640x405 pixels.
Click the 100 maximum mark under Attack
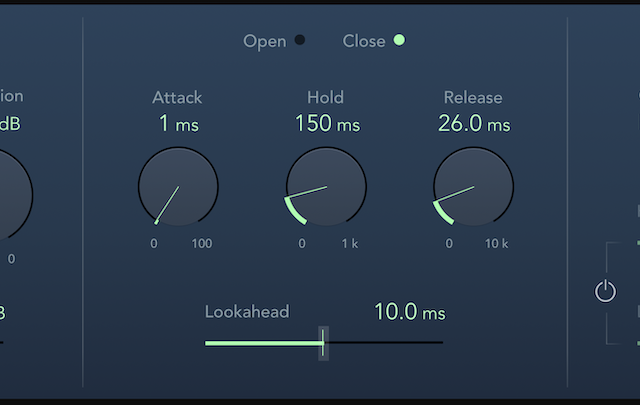pyautogui.click(x=202, y=244)
